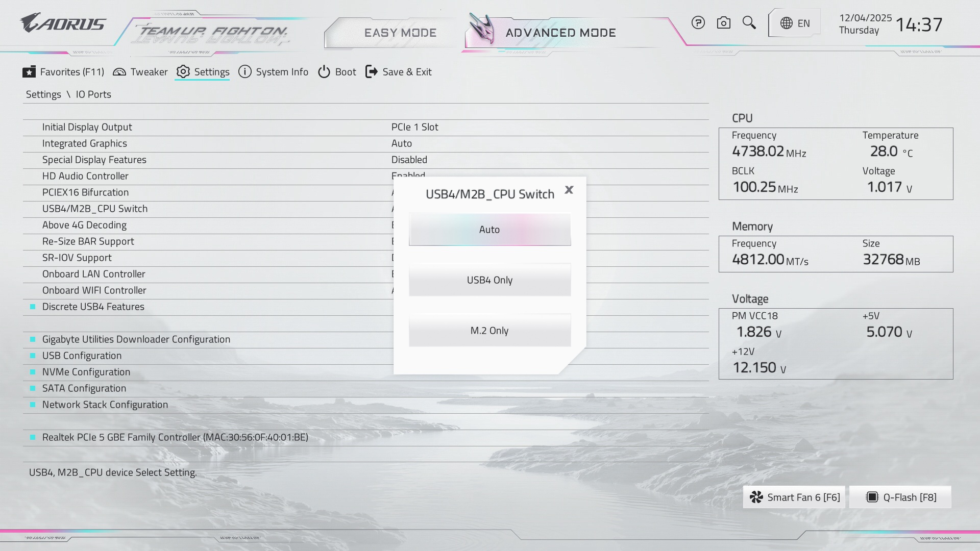
Task: Open the search magnifier icon
Action: [749, 23]
